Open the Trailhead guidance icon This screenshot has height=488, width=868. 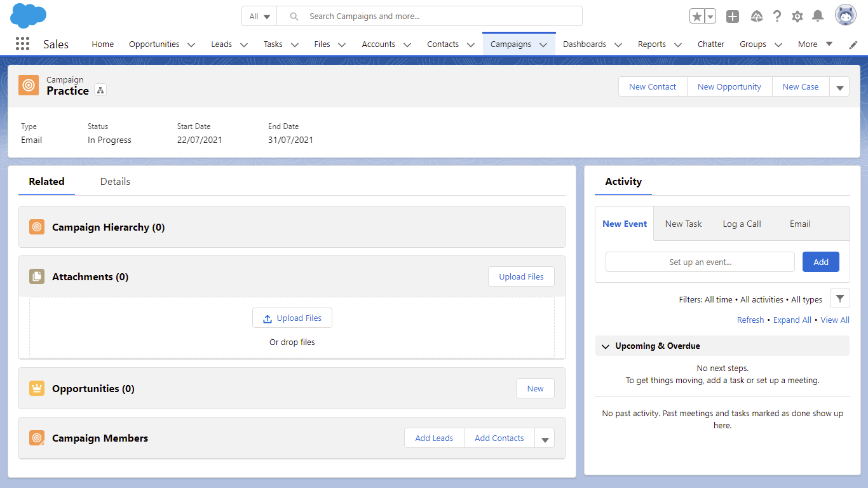pos(757,17)
